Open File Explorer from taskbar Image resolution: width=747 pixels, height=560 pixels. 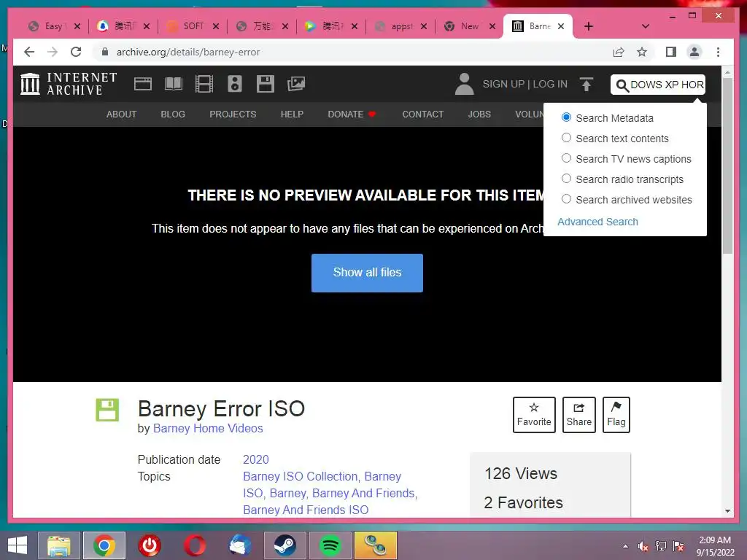(58, 545)
